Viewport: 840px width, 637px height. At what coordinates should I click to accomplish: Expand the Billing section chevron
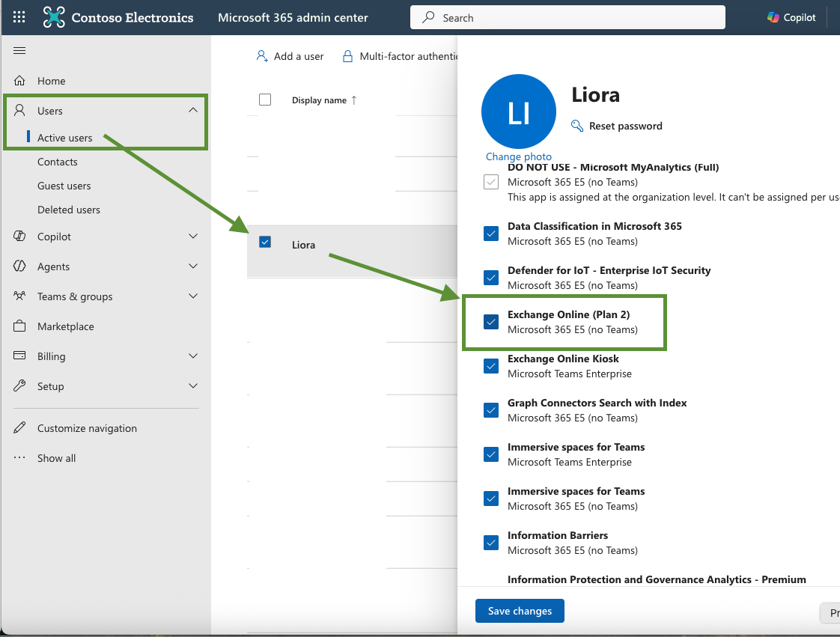pyautogui.click(x=193, y=356)
